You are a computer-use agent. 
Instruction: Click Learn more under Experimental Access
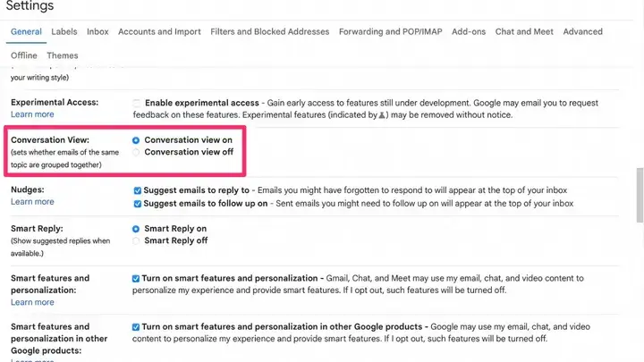click(x=32, y=114)
